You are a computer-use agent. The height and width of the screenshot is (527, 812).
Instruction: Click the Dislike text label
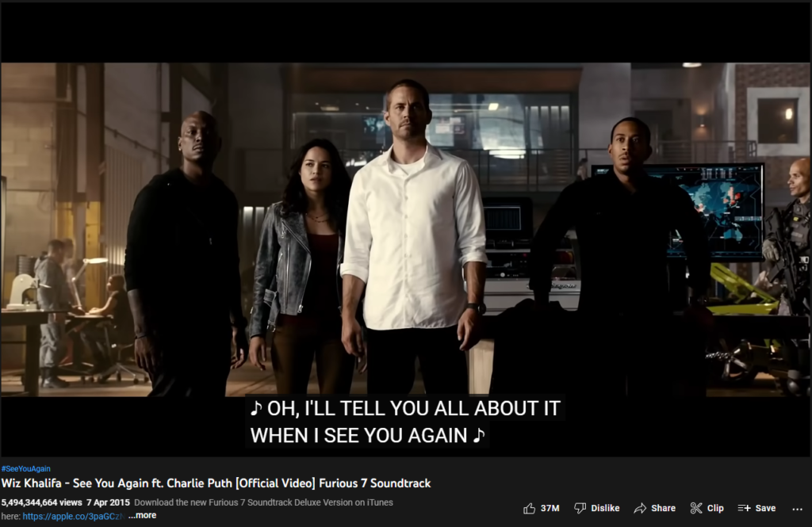[x=605, y=508]
